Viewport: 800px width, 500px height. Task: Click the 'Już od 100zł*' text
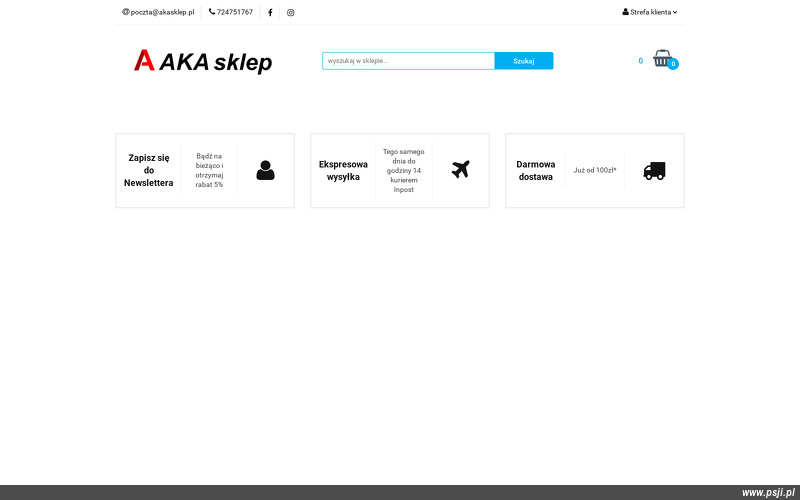click(x=595, y=170)
